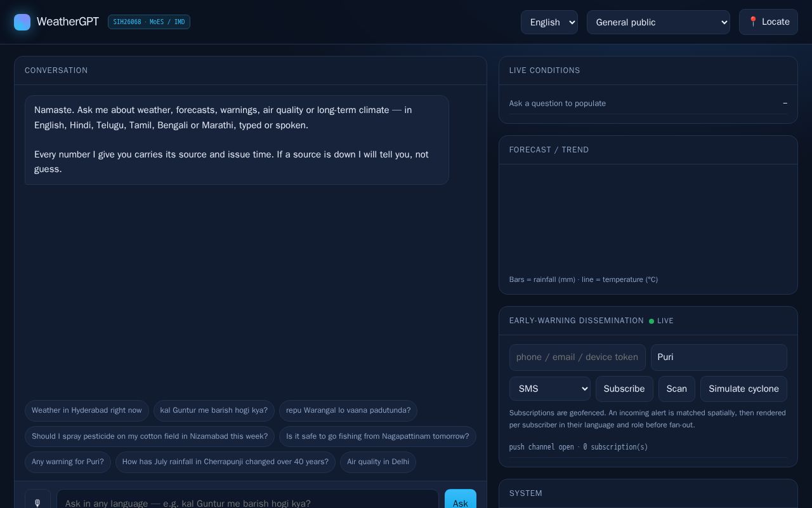Viewport: 812px width, 508px height.
Task: Click the SIH26068 · MoES / IMD badge
Action: click(x=149, y=22)
